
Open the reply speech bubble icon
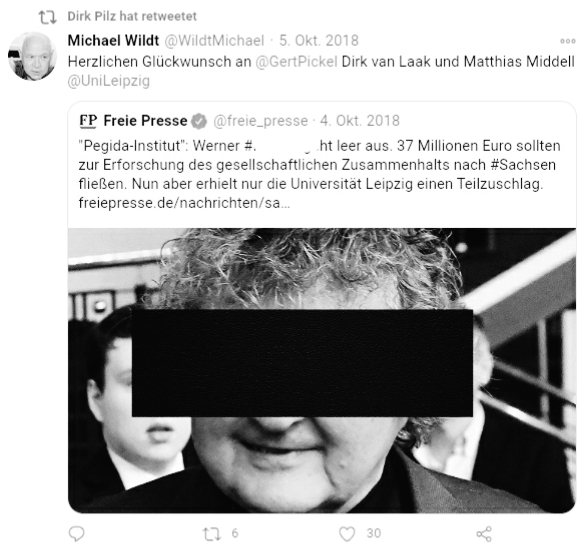click(77, 533)
